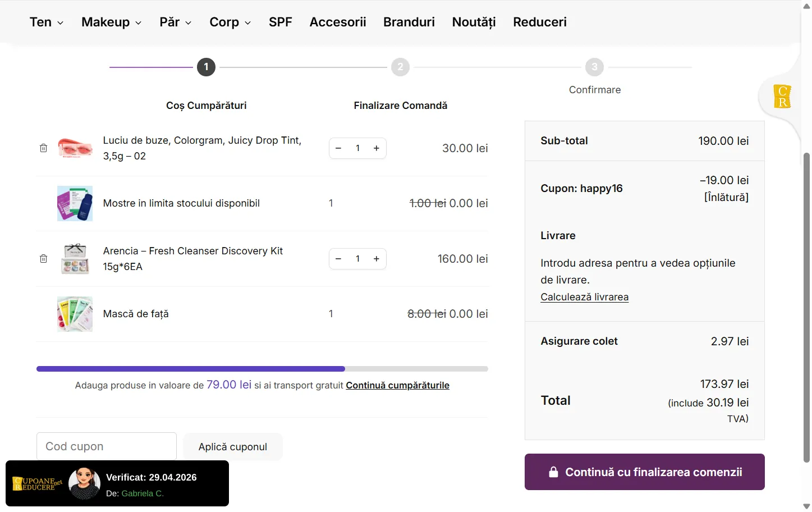Remove the happy16 coupon via Înlătură
This screenshot has width=812, height=512.
[x=726, y=197]
